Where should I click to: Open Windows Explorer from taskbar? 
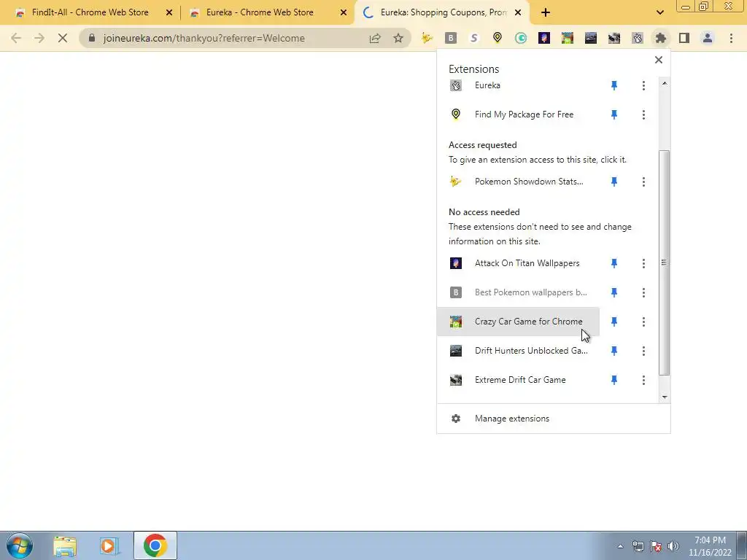tap(65, 545)
